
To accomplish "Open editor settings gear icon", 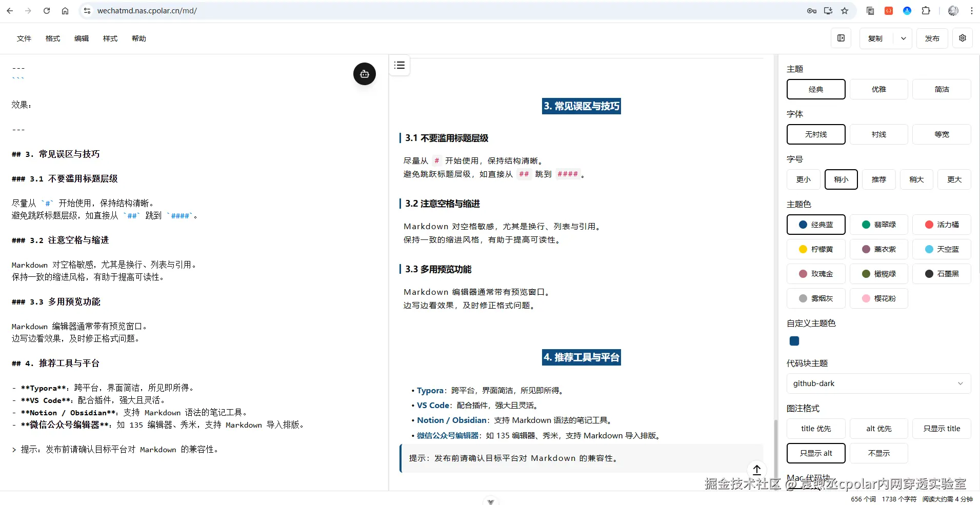I will click(x=963, y=38).
